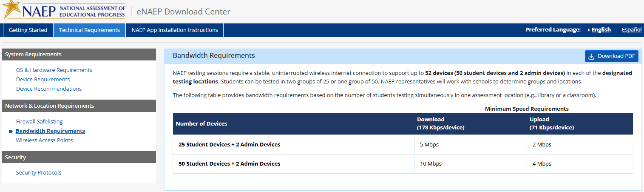
Task: Go to Device Requirements page
Action: pyautogui.click(x=43, y=80)
